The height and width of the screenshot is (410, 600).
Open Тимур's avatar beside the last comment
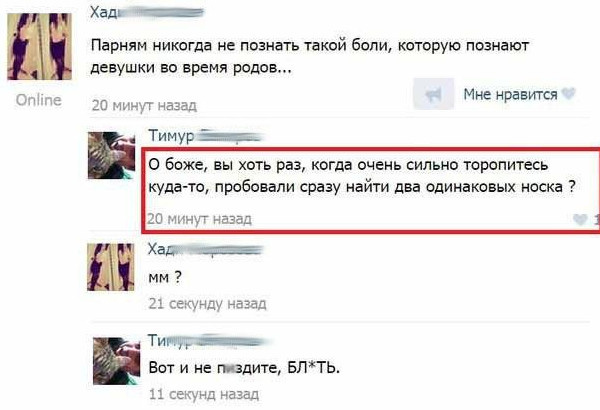117,361
